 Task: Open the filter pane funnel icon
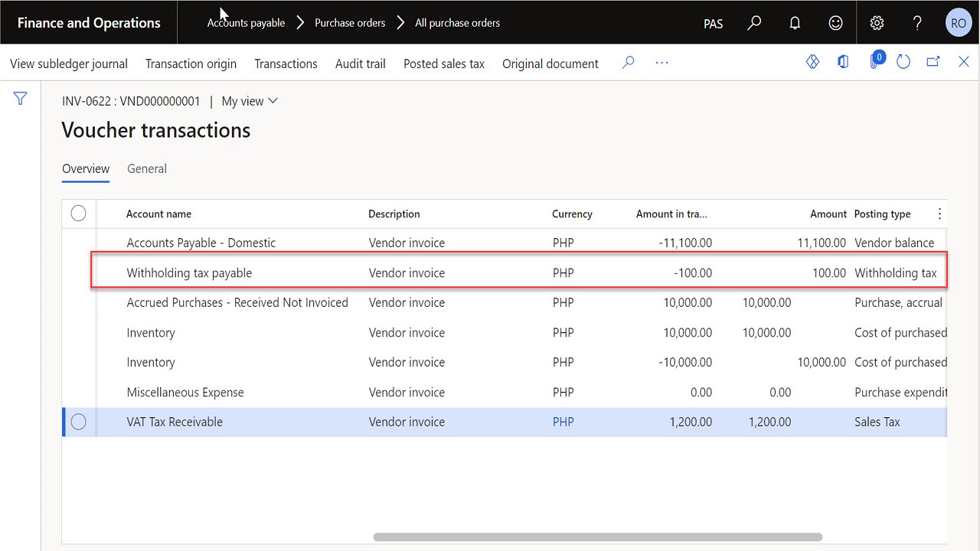coord(21,99)
